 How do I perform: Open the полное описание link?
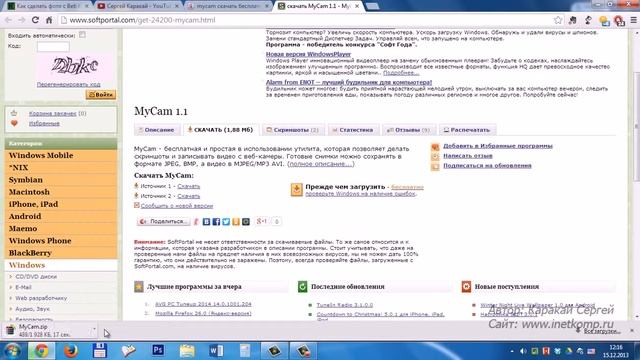320,164
